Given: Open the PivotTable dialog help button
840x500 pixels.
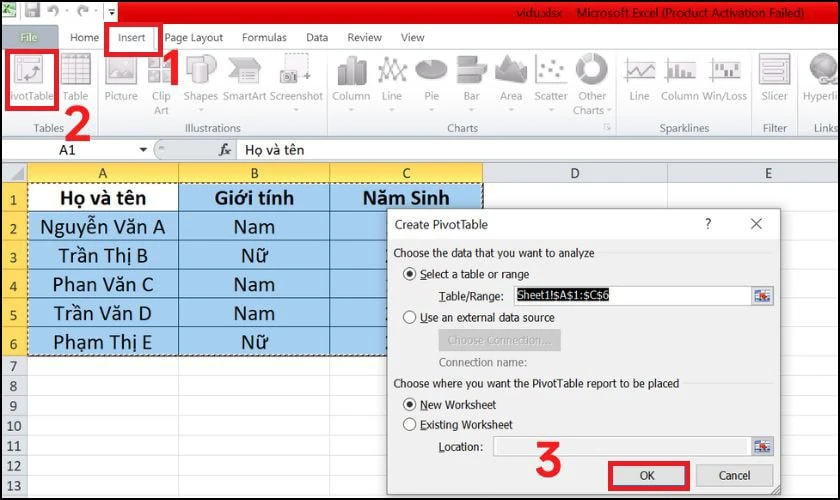Looking at the screenshot, I should 708,223.
